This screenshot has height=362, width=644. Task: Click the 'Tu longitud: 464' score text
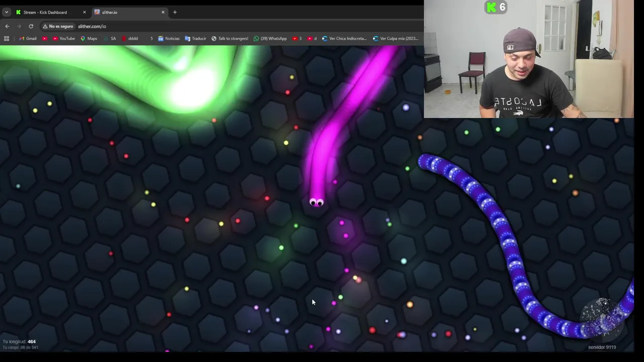[19, 341]
